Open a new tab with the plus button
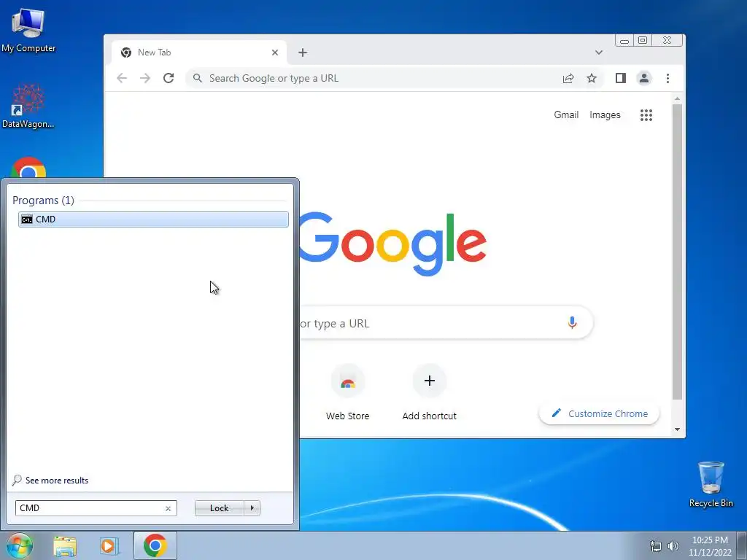 303,52
